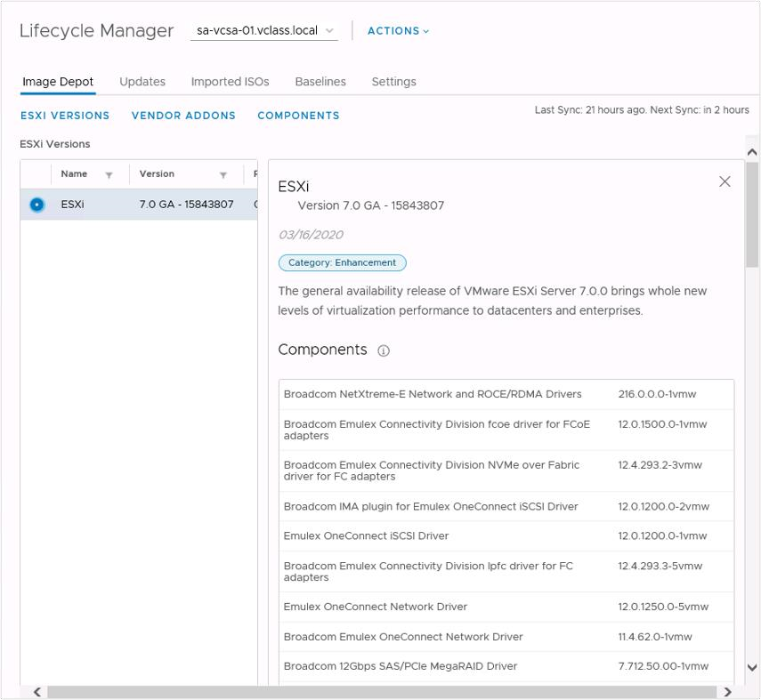Select Broadcom 12Gbps SAS/PCIe MegaRAID Driver row
Image resolution: width=761 pixels, height=700 pixels.
(x=506, y=666)
